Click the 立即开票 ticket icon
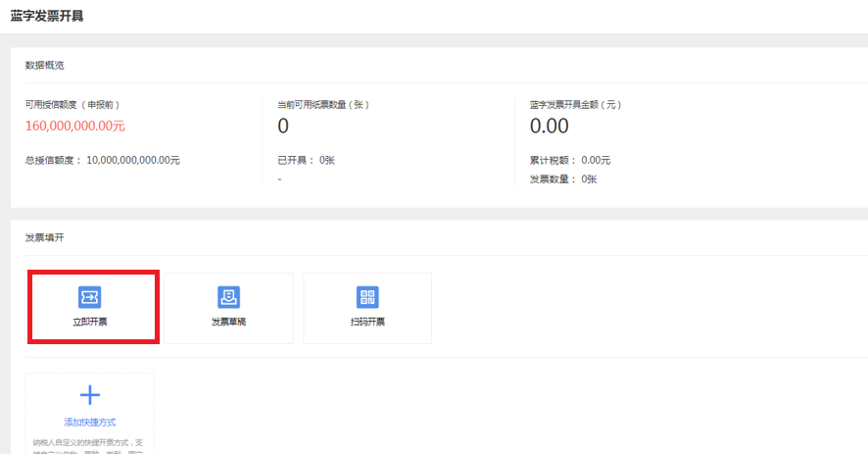Screen dimensions: 868x454 [x=90, y=297]
